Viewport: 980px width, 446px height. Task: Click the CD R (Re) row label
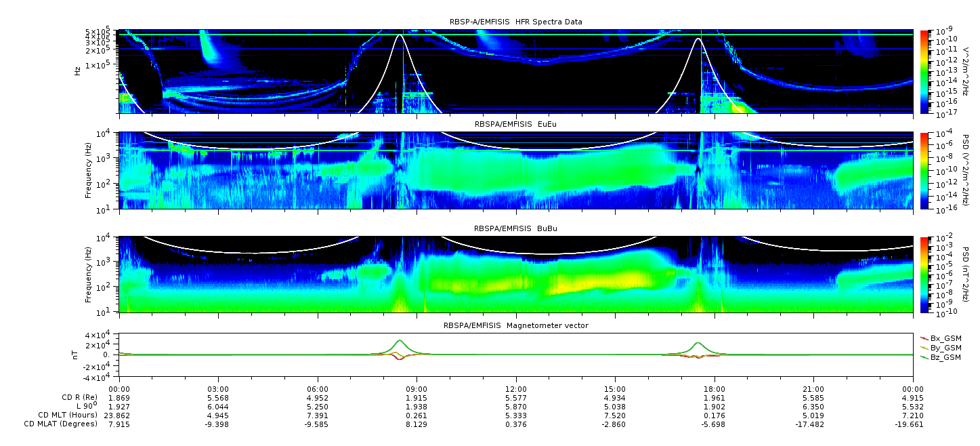tap(78, 397)
